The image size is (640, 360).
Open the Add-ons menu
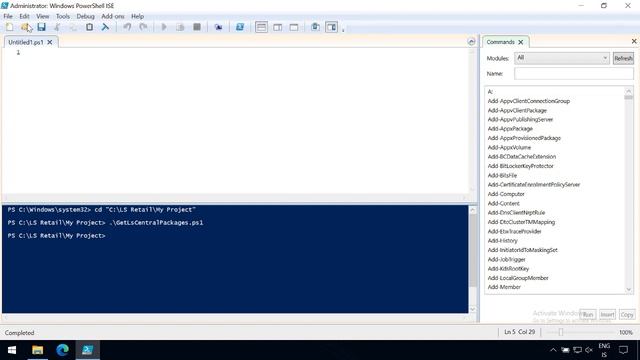[x=113, y=16]
